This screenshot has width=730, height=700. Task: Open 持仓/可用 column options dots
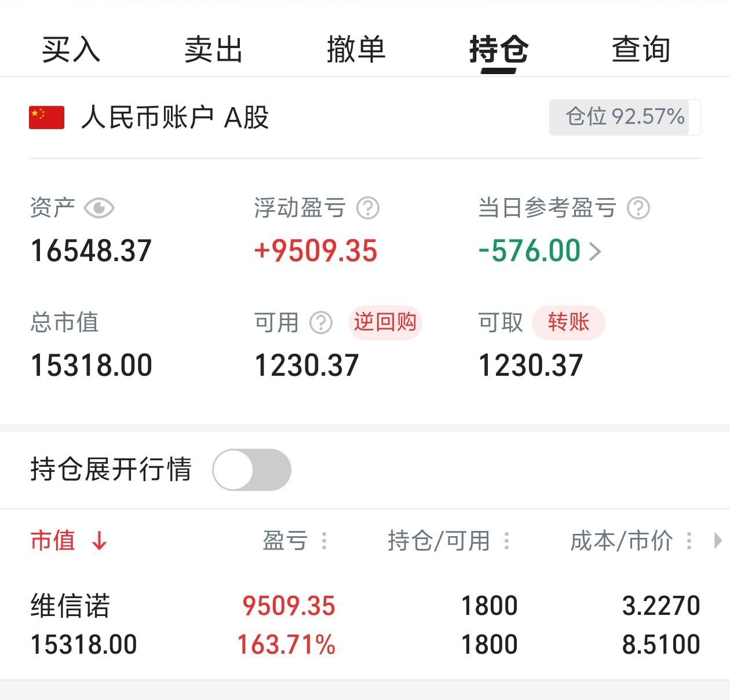pos(506,541)
